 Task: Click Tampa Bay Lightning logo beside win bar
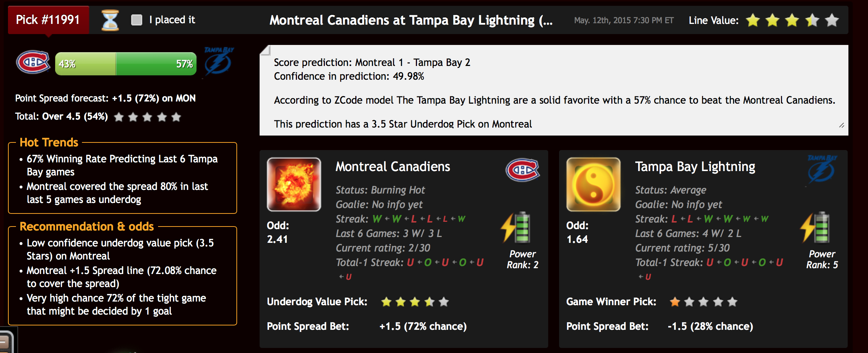pyautogui.click(x=219, y=61)
